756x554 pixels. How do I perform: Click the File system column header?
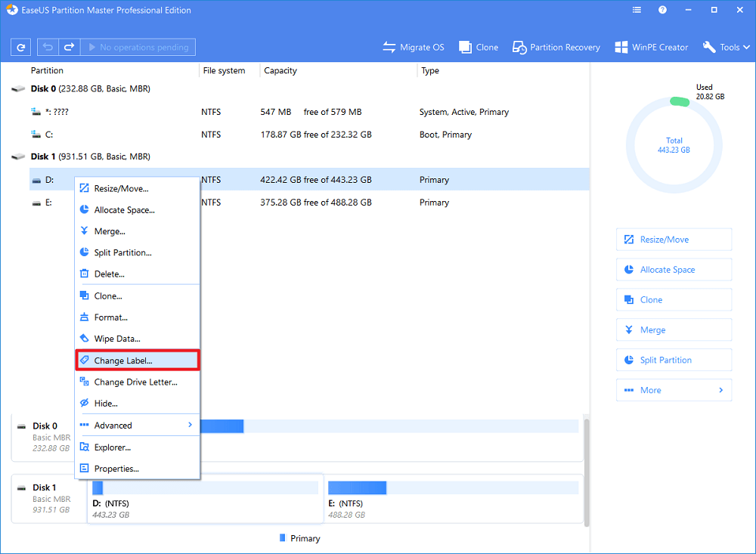point(224,70)
